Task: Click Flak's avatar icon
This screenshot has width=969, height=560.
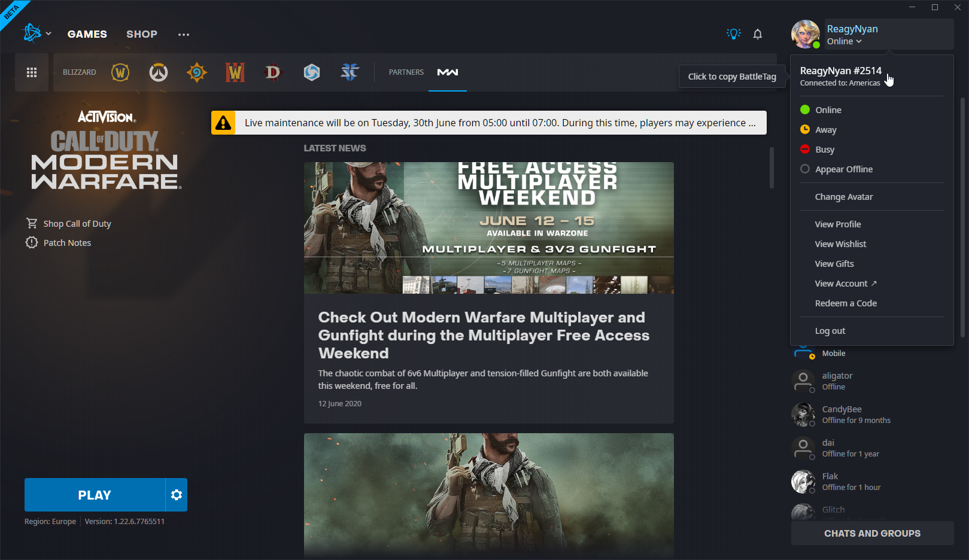Action: 803,482
